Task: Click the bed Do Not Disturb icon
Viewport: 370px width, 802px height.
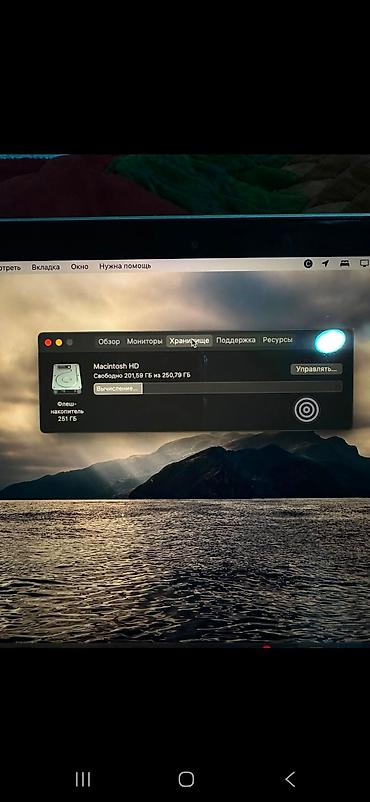Action: (345, 263)
